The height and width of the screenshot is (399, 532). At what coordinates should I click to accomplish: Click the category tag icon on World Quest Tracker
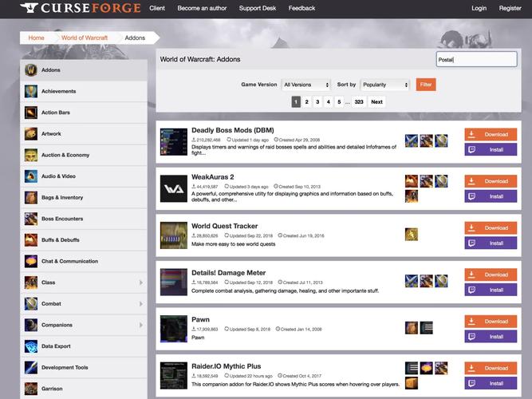click(x=412, y=235)
